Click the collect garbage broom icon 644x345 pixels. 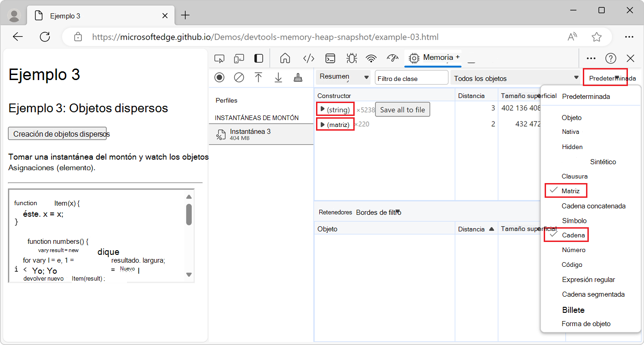click(298, 78)
